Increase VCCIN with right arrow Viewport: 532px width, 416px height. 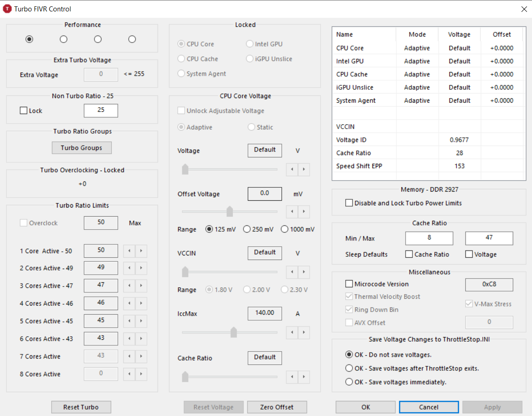click(x=304, y=271)
